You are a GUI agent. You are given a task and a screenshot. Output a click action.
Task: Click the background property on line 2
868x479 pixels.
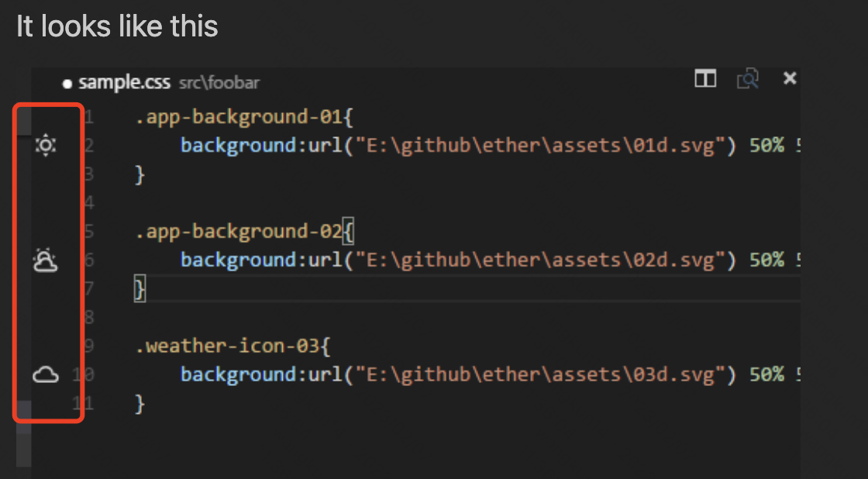(x=239, y=146)
